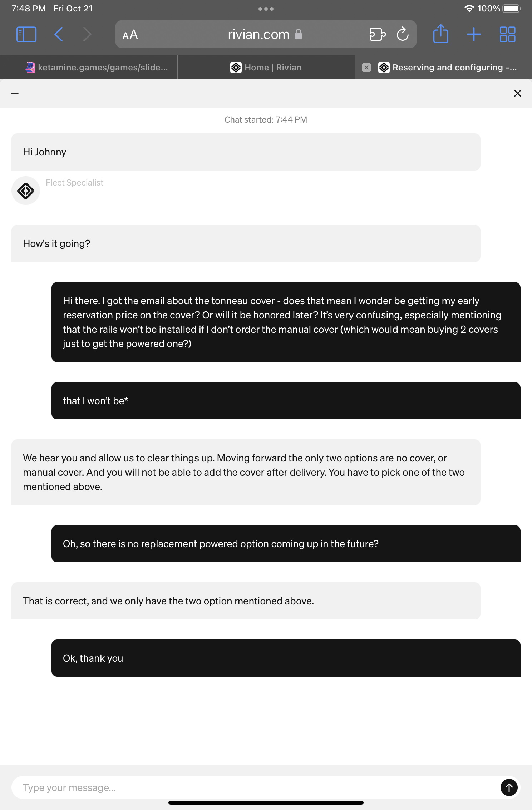Minimize the chat window

(15, 93)
